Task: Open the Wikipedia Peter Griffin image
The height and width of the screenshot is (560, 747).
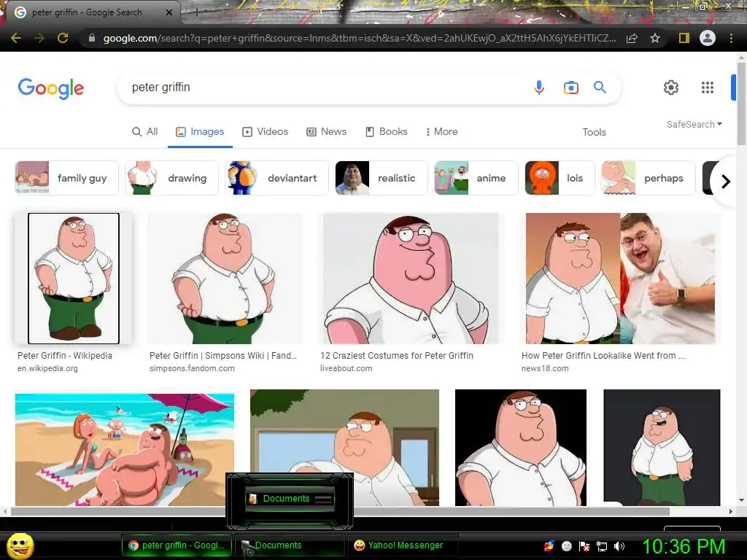Action: 74,278
